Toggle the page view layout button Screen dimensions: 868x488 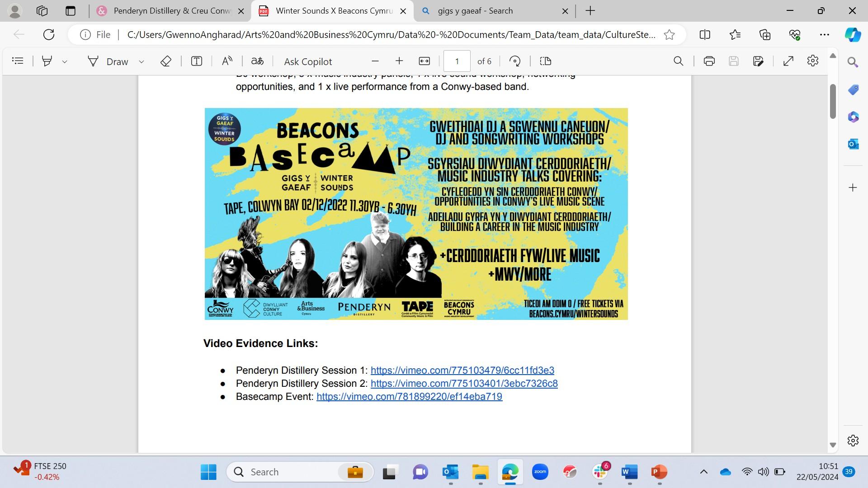click(546, 61)
